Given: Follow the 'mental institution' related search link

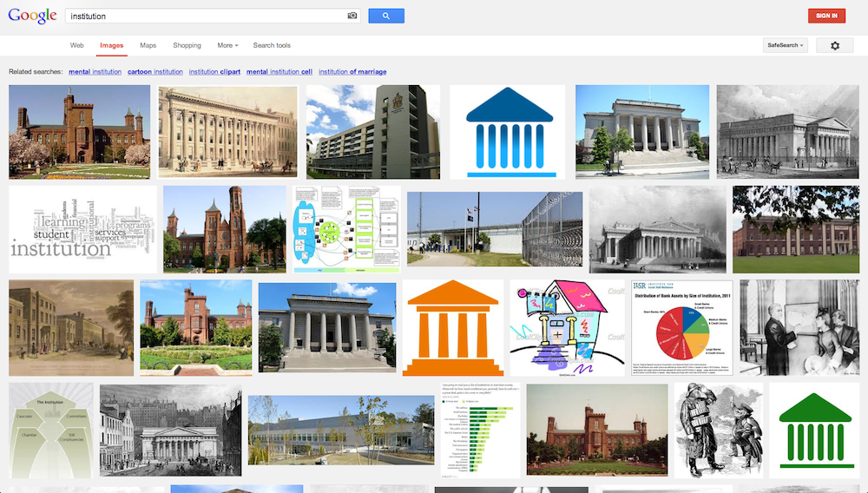Looking at the screenshot, I should tap(95, 71).
